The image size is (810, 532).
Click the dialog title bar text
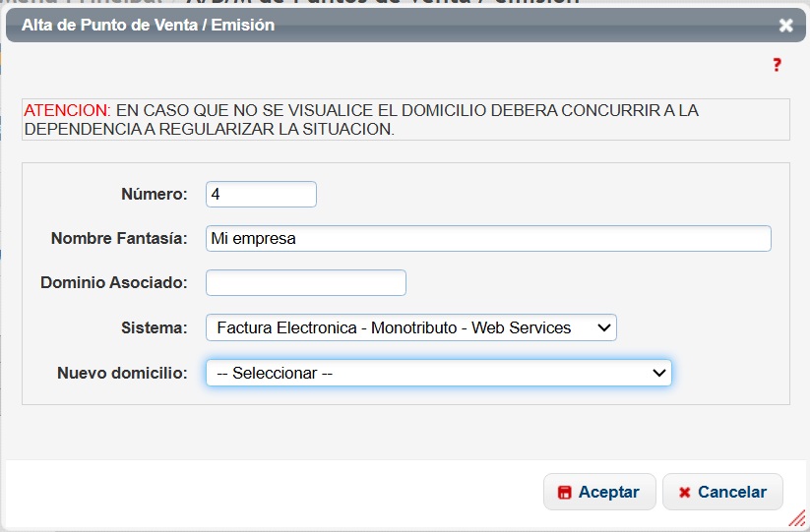click(148, 26)
